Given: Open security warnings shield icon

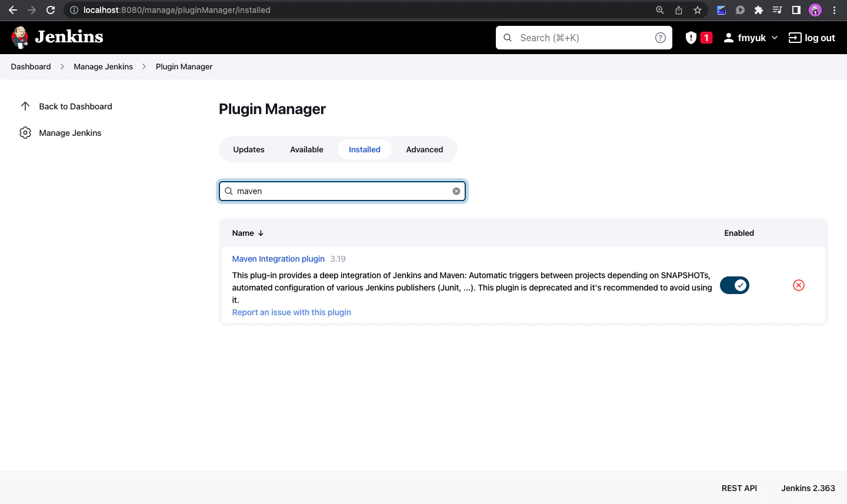Looking at the screenshot, I should [x=691, y=38].
